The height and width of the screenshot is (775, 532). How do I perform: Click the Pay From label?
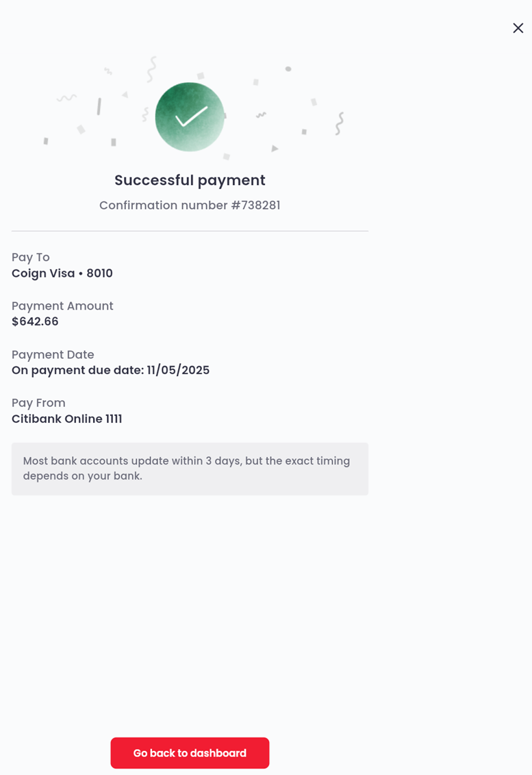[x=38, y=403]
